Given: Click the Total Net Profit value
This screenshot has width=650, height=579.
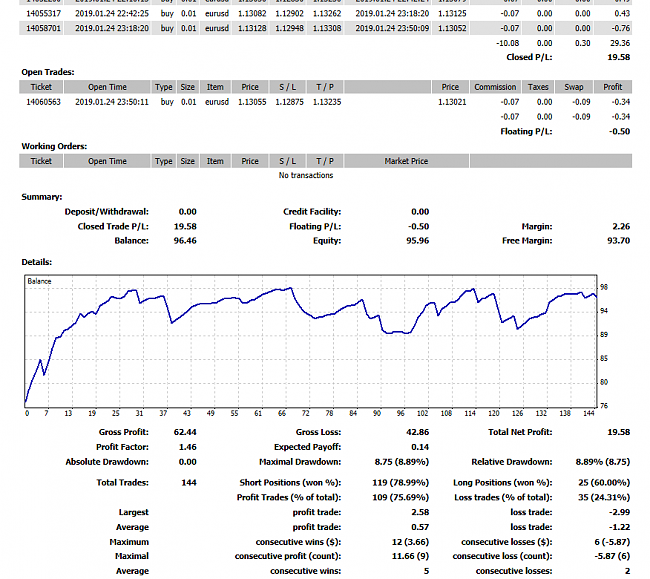Looking at the screenshot, I should point(618,432).
